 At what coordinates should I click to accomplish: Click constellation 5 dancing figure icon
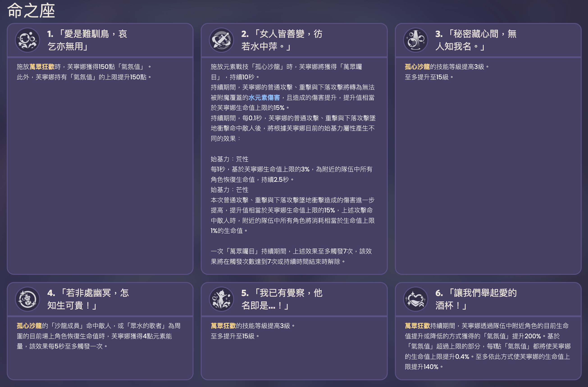(x=221, y=299)
